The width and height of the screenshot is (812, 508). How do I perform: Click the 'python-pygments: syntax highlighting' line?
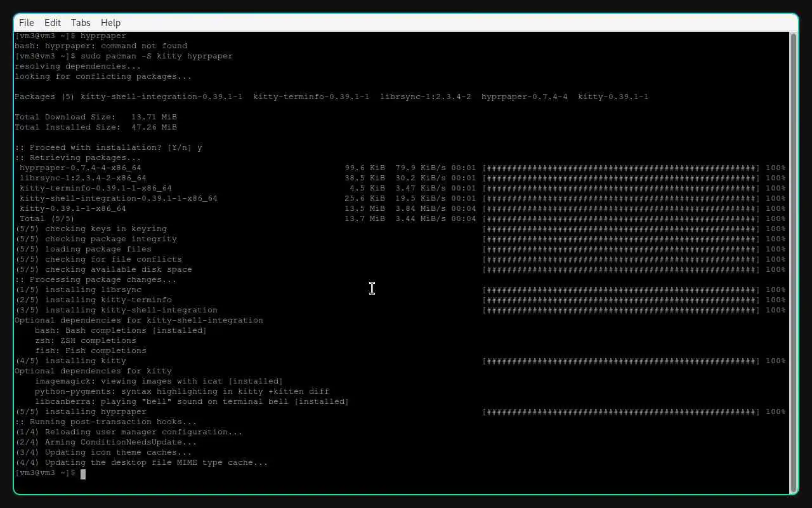click(182, 391)
